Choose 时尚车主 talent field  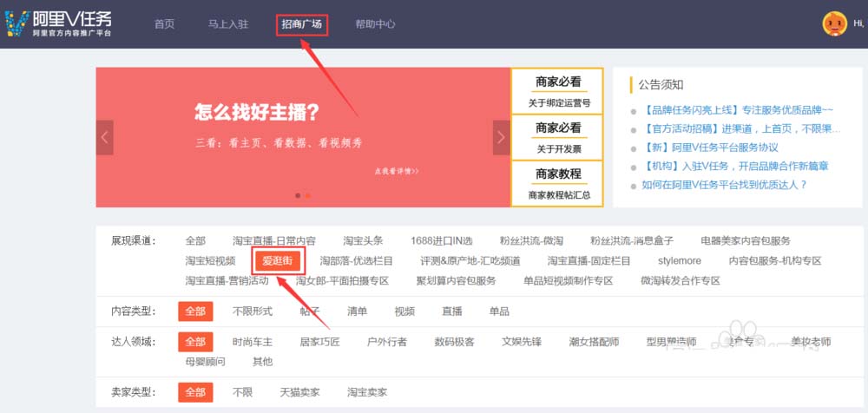pyautogui.click(x=253, y=342)
